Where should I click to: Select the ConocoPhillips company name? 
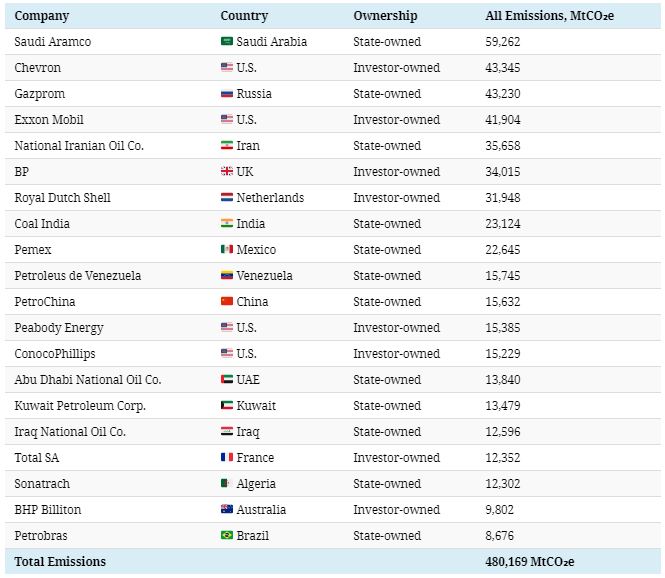55,354
